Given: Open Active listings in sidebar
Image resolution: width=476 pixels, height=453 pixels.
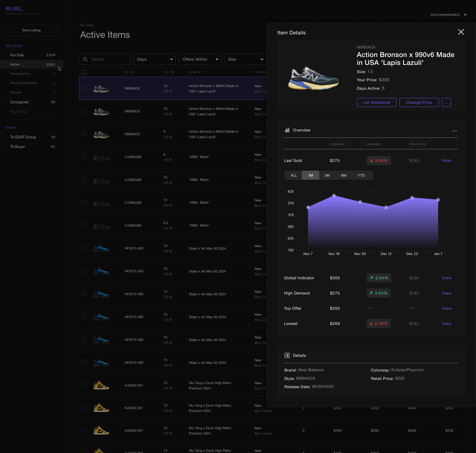Looking at the screenshot, I should pyautogui.click(x=32, y=64).
